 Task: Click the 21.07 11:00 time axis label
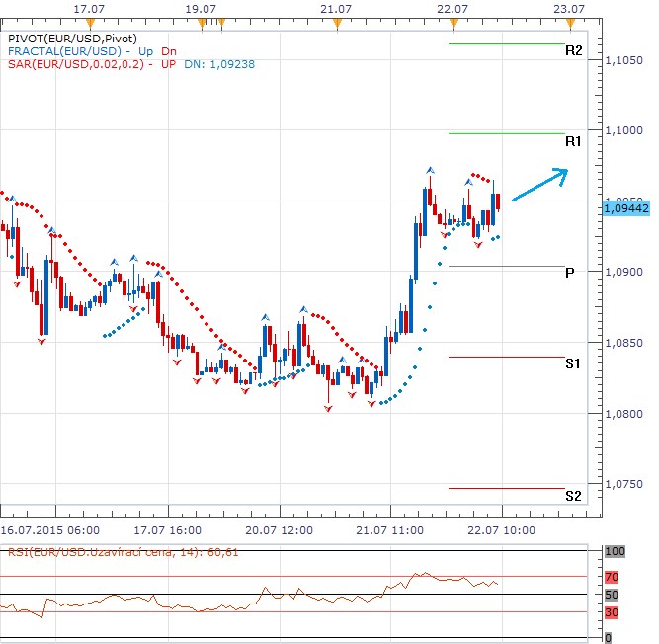tap(390, 530)
